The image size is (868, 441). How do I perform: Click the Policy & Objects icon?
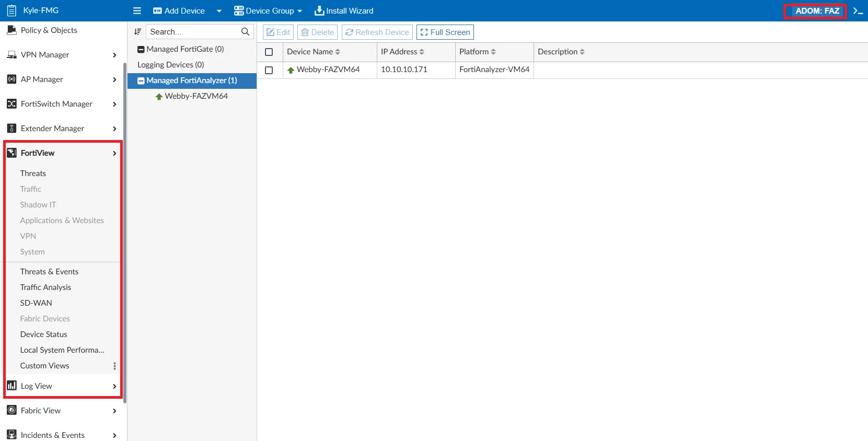pos(11,30)
